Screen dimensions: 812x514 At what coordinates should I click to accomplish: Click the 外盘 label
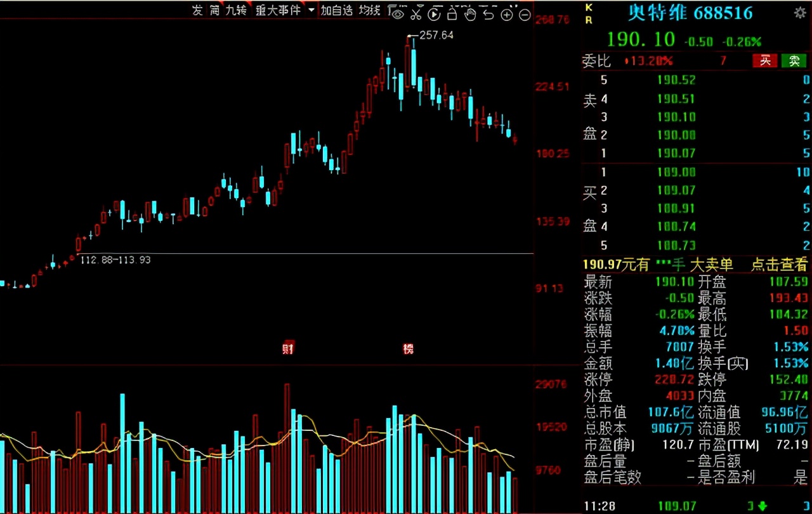(597, 396)
